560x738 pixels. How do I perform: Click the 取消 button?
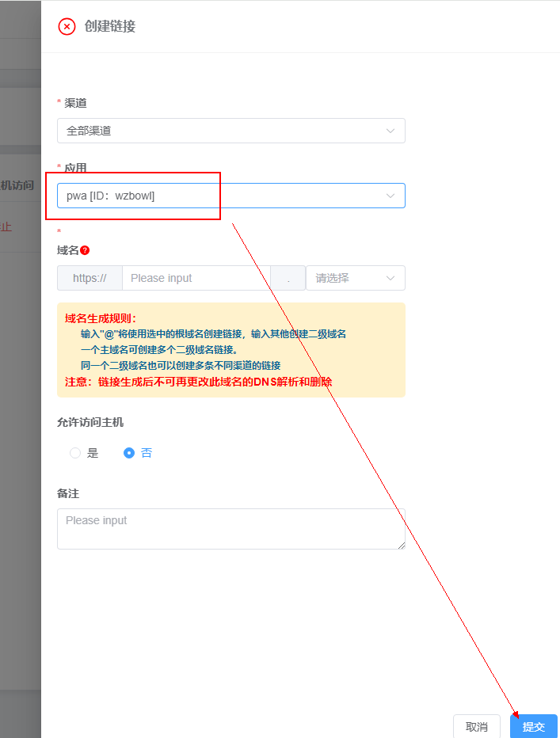click(x=476, y=726)
